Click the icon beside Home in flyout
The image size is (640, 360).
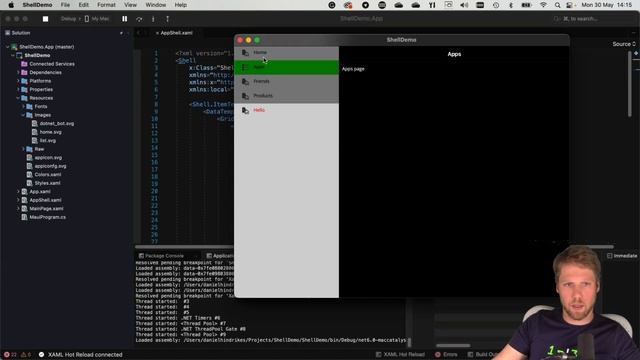[245, 53]
